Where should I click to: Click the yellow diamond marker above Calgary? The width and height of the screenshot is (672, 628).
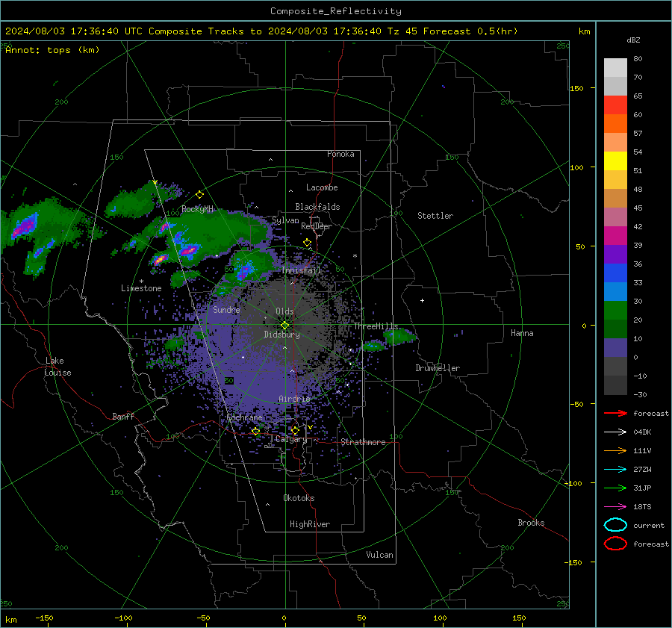click(295, 430)
